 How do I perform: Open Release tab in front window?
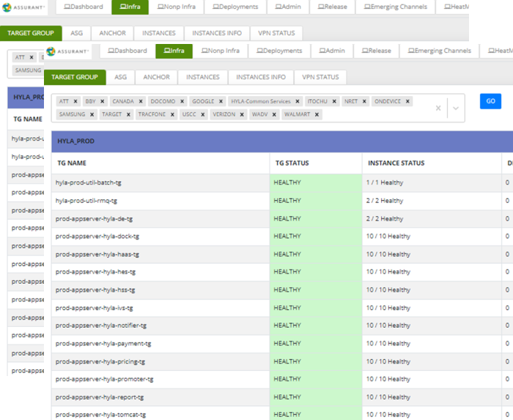376,51
